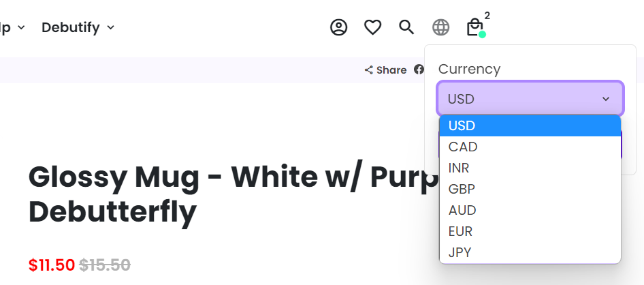Click the cart item count badge
The image size is (644, 285).
click(x=487, y=16)
